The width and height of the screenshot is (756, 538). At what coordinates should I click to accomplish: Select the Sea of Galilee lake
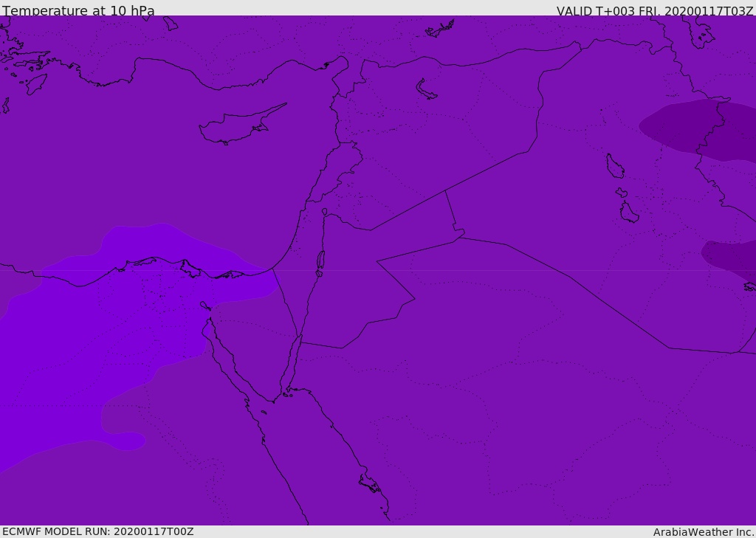(325, 212)
